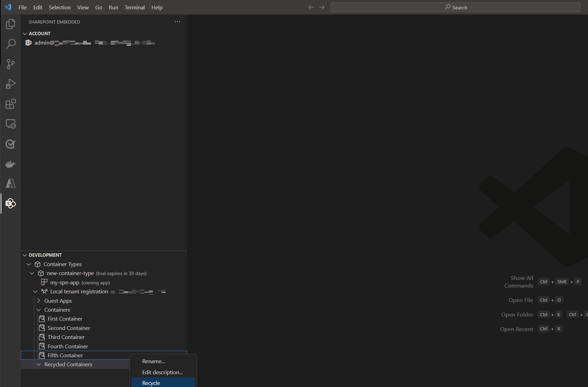
Task: Open SharePoint Embedded view icon
Action: click(x=11, y=204)
